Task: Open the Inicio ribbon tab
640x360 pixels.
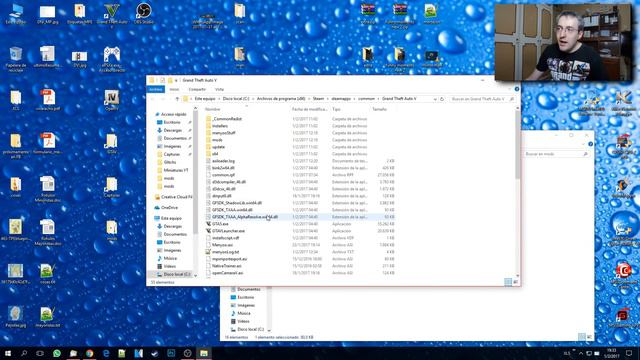Action: (x=174, y=89)
